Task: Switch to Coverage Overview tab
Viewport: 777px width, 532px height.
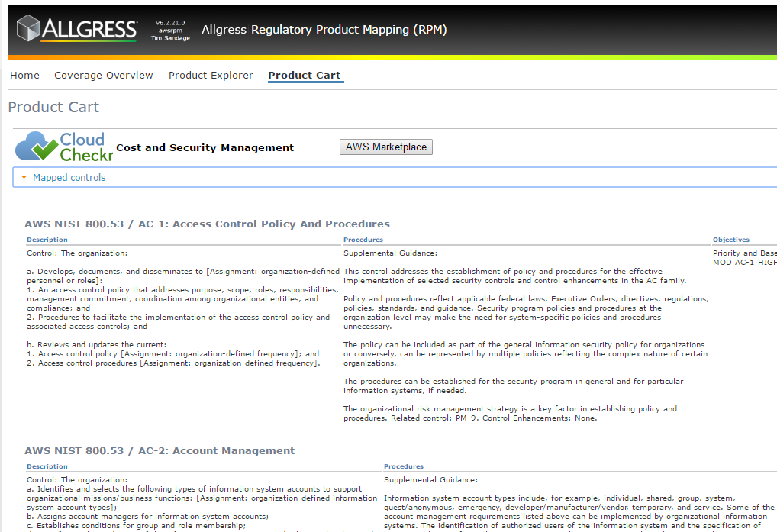Action: [x=104, y=76]
